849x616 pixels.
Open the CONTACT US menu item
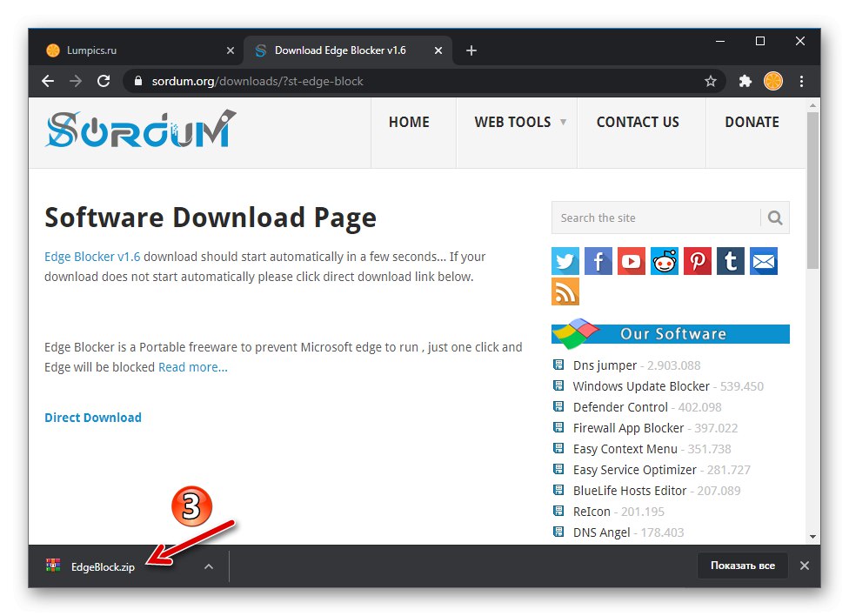(x=638, y=123)
